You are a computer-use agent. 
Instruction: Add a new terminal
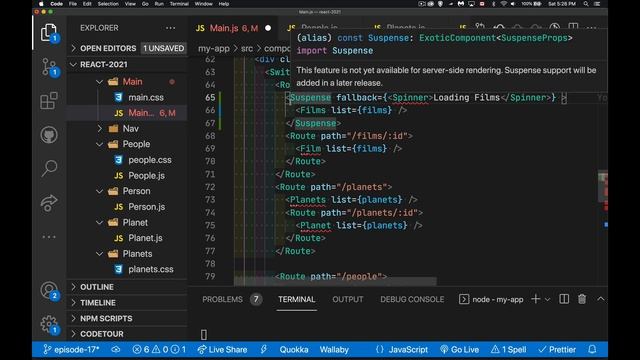point(536,299)
